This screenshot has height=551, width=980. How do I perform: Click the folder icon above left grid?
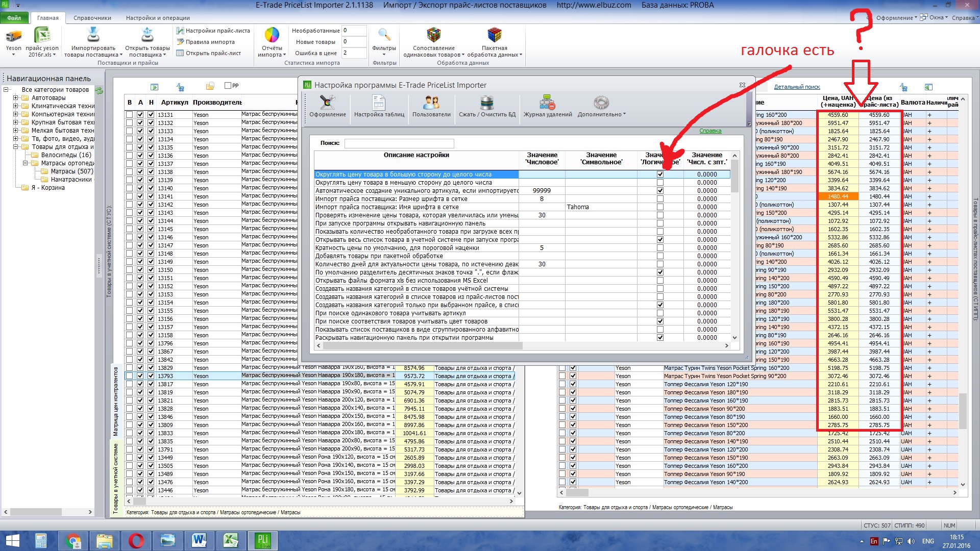click(210, 86)
